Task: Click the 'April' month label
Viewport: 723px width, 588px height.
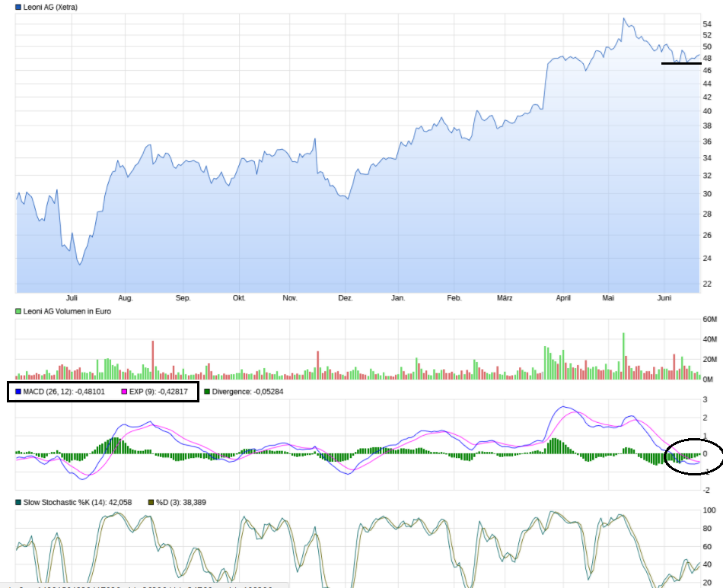Action: [x=563, y=298]
